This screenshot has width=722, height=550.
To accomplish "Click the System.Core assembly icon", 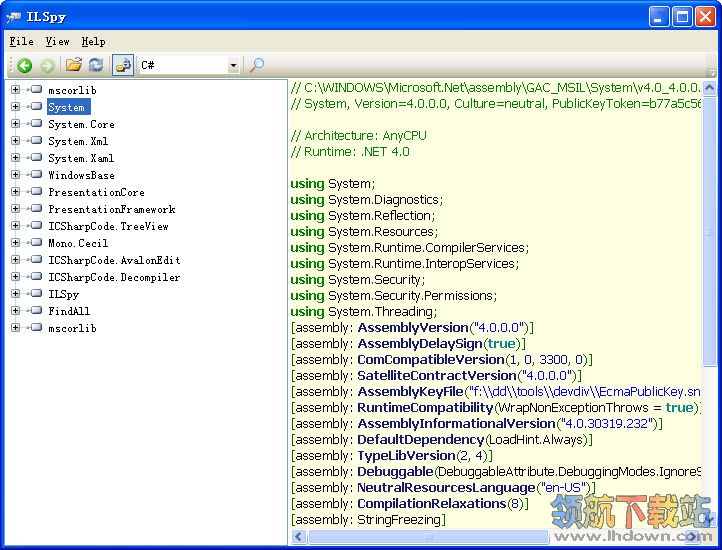I will click(35, 123).
